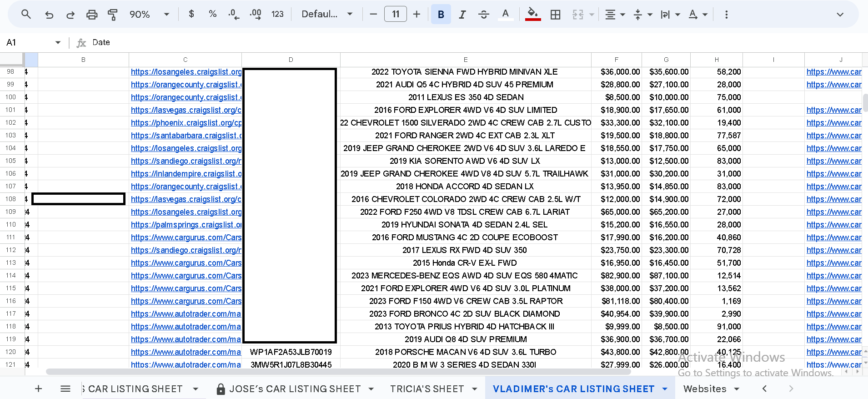Screen dimensions: 868x399
Task: Select price cell $87,100.00 in column G
Action: click(666, 276)
